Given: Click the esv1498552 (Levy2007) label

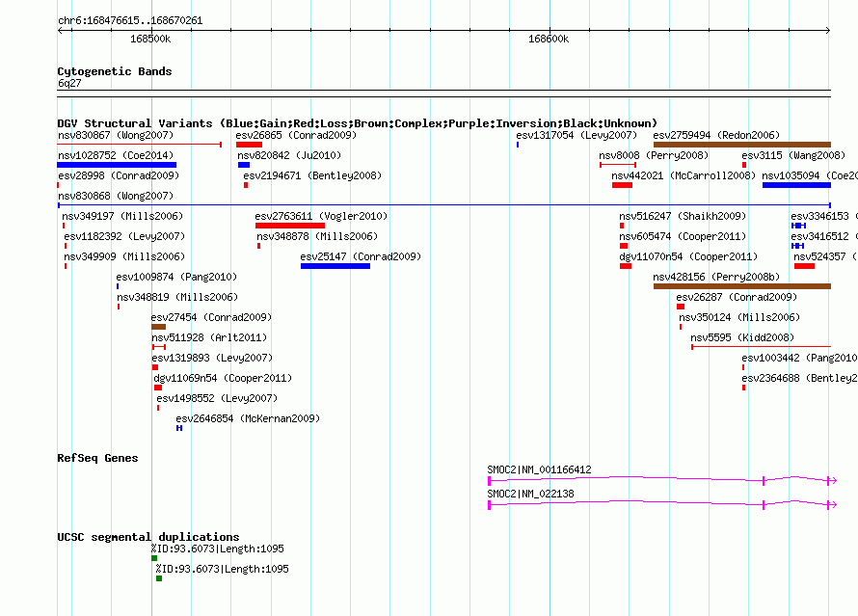Looking at the screenshot, I should coord(217,398).
